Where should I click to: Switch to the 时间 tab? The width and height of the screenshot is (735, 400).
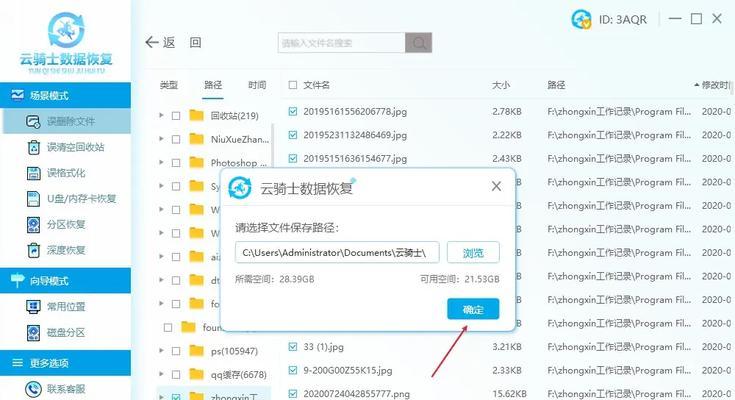tap(257, 85)
